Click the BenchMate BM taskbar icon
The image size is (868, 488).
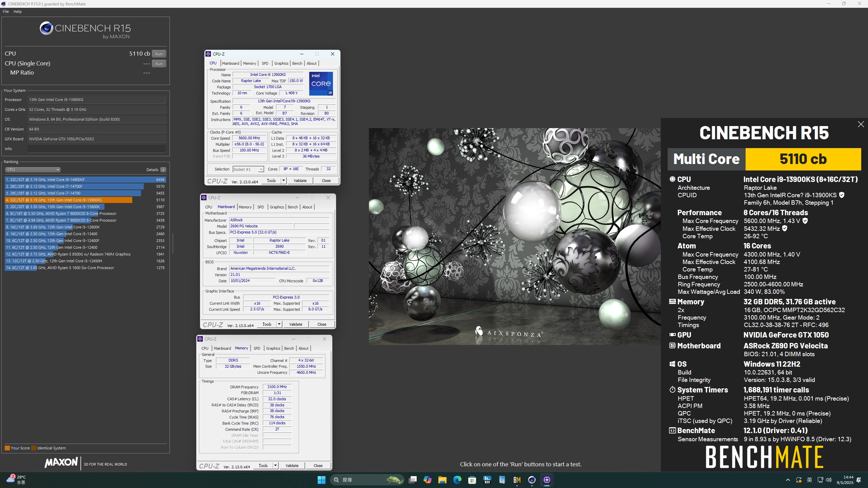(517, 480)
